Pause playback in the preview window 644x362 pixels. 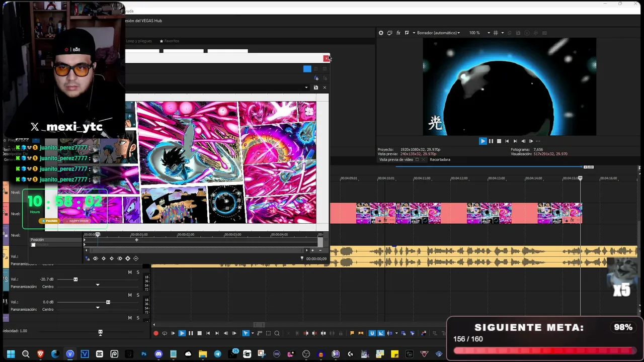click(x=491, y=141)
